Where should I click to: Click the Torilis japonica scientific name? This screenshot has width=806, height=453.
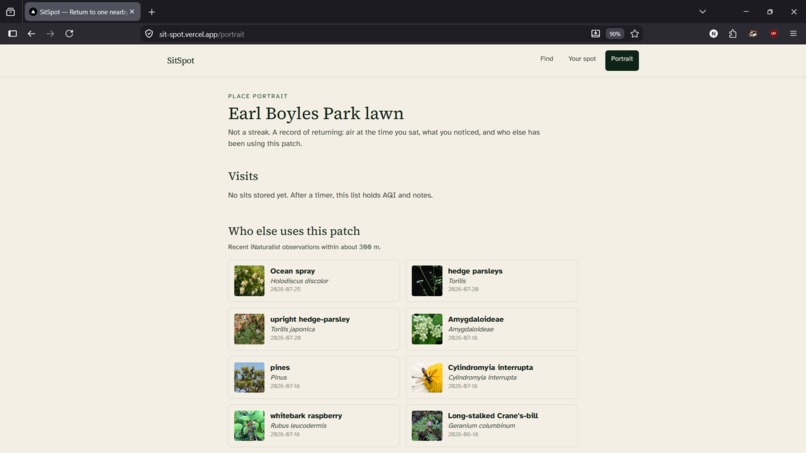pyautogui.click(x=292, y=329)
